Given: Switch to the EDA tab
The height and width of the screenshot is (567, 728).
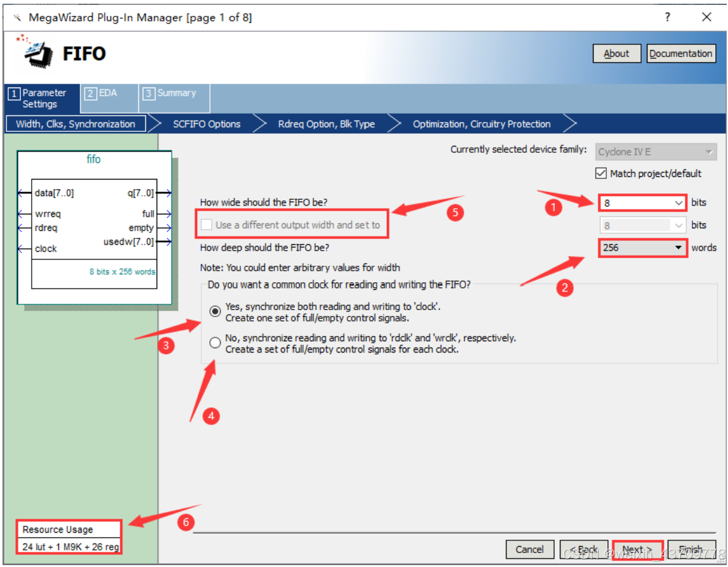Looking at the screenshot, I should pos(108,98).
